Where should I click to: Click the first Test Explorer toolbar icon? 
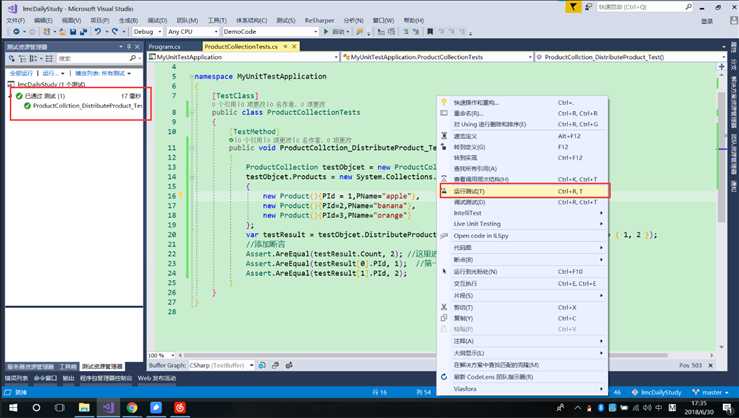click(12, 58)
